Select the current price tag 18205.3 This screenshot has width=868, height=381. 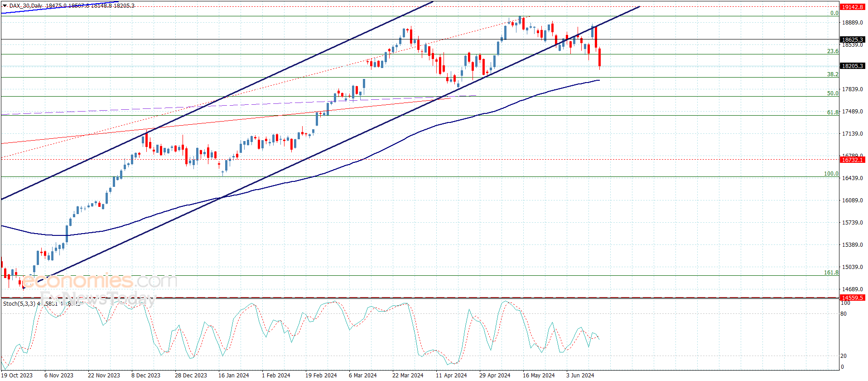852,66
